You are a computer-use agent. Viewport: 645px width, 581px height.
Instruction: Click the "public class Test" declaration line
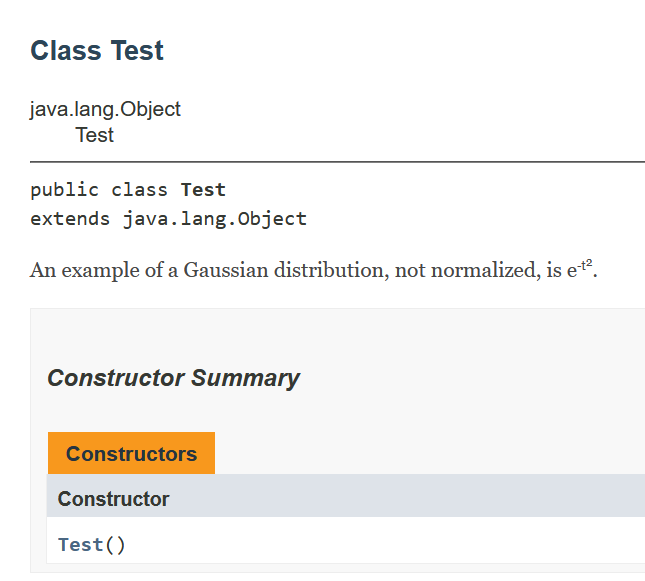coord(128,190)
